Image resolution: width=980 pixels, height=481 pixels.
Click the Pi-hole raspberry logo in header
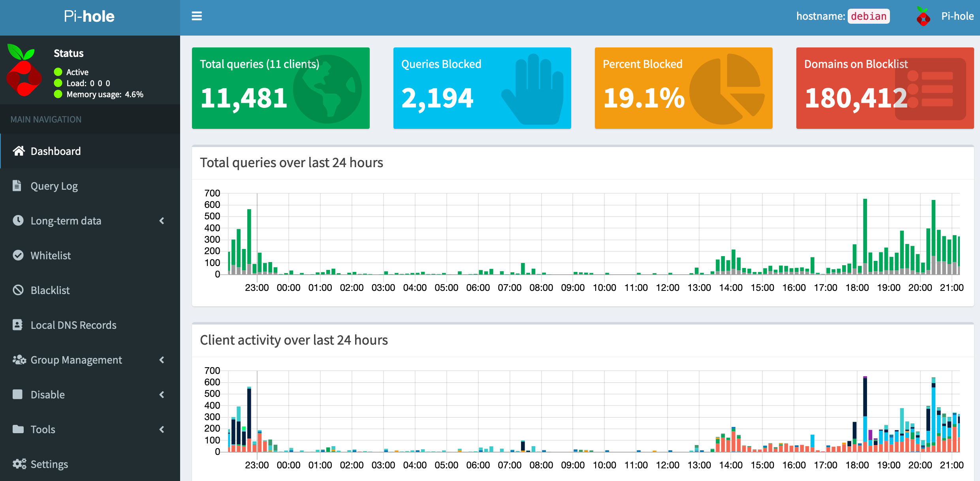pos(923,17)
